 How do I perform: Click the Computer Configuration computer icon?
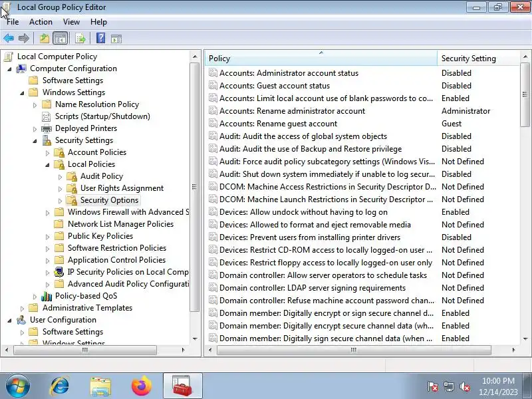tap(21, 68)
